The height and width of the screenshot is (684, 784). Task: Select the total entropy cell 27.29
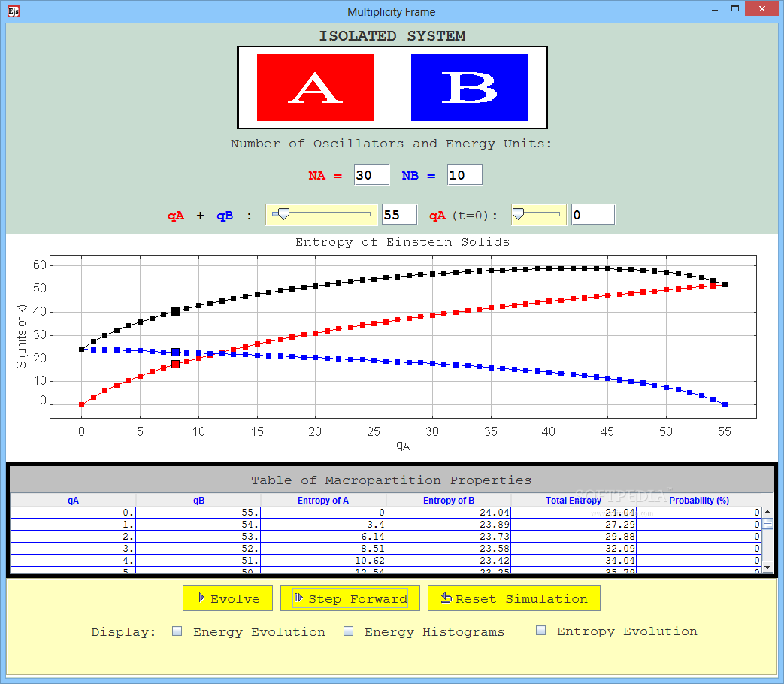coord(574,525)
